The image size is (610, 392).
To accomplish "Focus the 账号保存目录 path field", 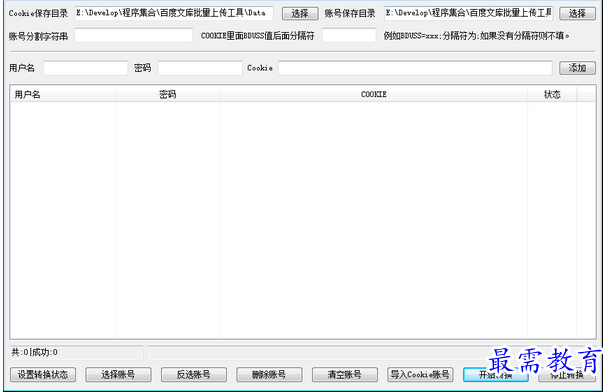I will point(468,13).
